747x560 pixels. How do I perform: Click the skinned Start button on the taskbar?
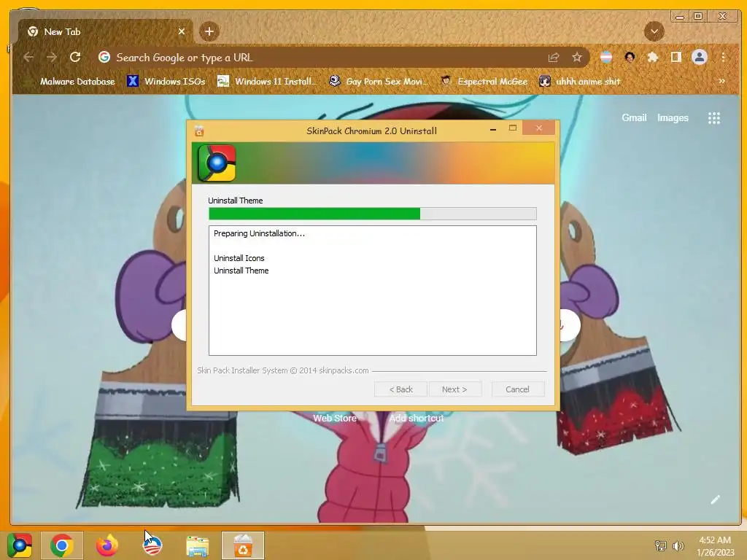coord(20,545)
